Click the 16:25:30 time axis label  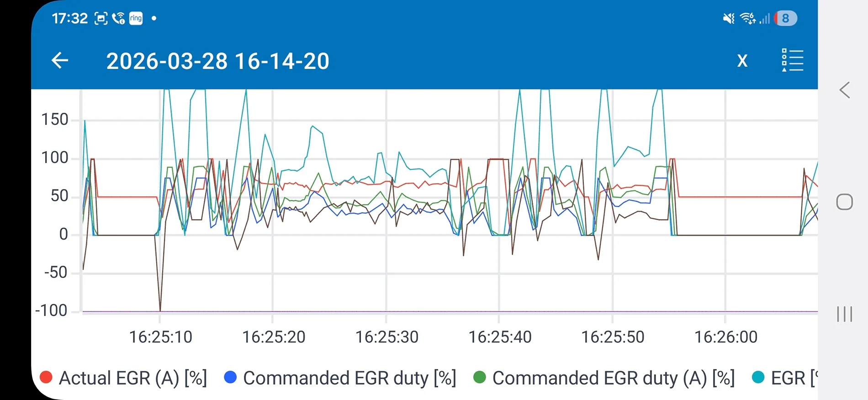[x=387, y=337]
